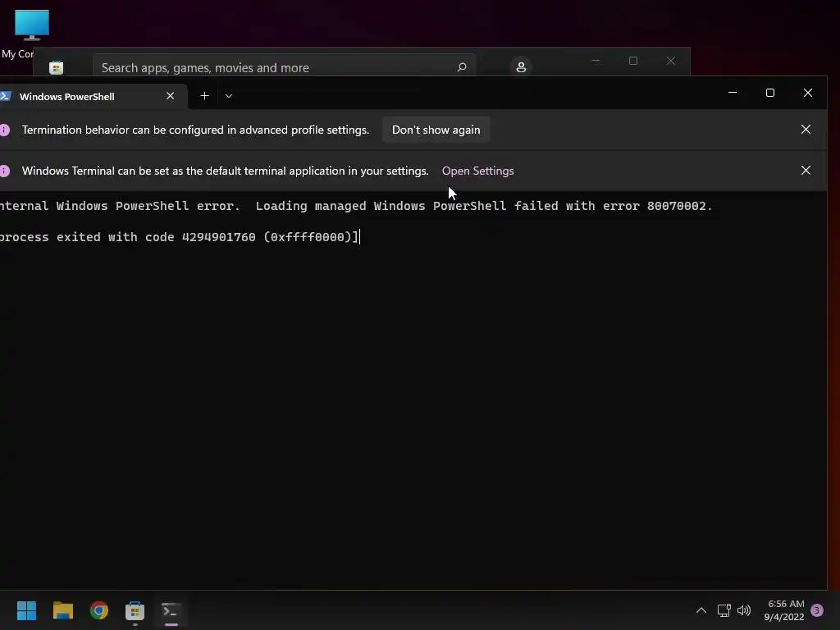
Task: Dismiss the termination behavior notification
Action: pos(806,130)
